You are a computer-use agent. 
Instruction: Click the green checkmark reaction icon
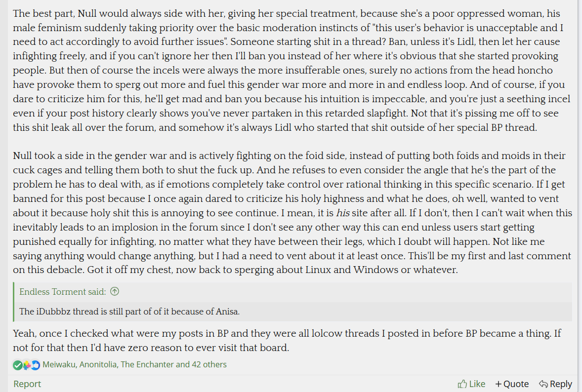[x=17, y=365]
